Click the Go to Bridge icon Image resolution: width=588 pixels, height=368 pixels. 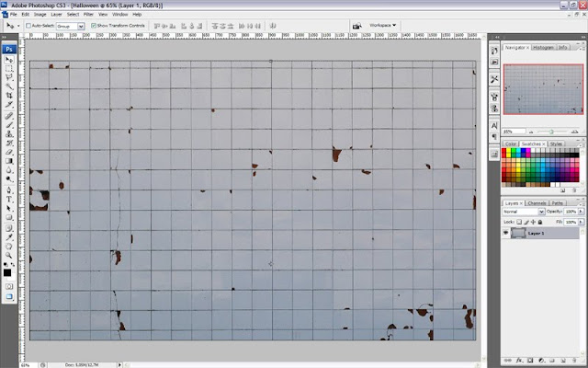click(357, 26)
